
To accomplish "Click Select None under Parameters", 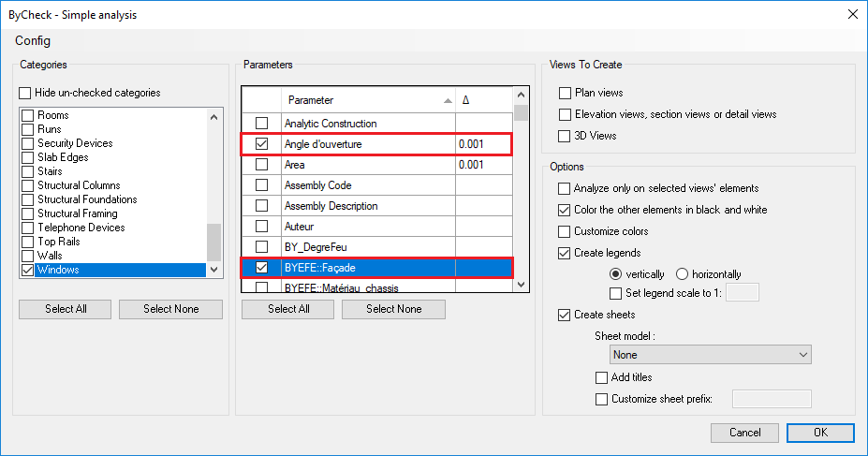I will pyautogui.click(x=393, y=309).
